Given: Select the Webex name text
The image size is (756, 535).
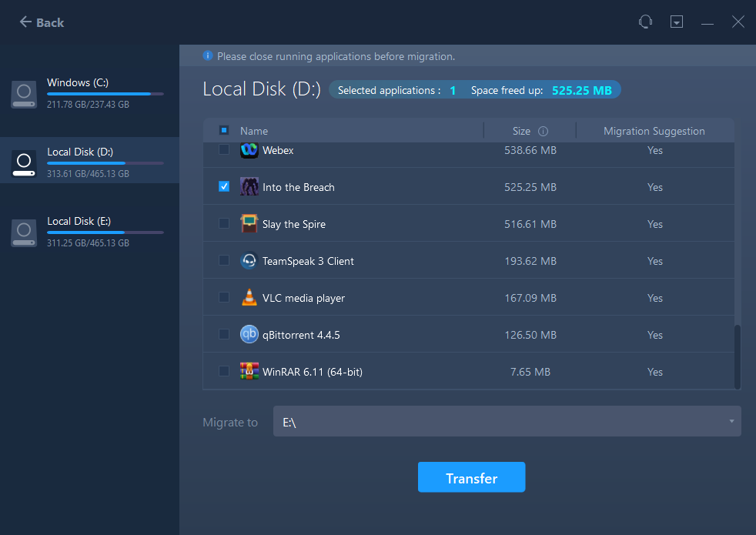Looking at the screenshot, I should [x=278, y=150].
